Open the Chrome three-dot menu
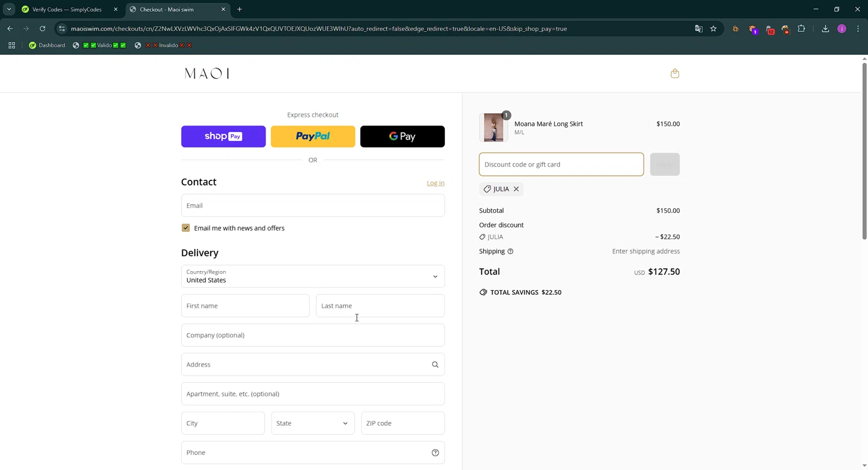868x470 pixels. tap(858, 28)
